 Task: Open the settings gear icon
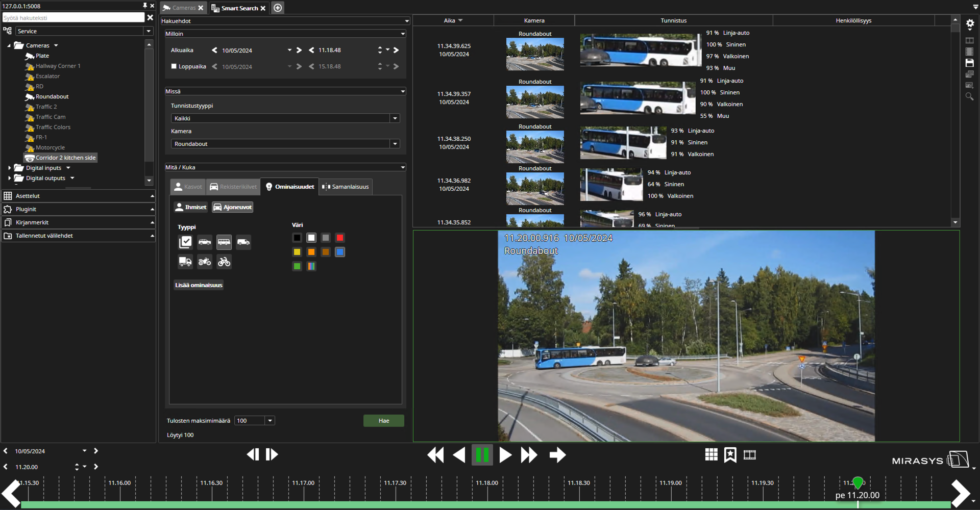(x=970, y=23)
